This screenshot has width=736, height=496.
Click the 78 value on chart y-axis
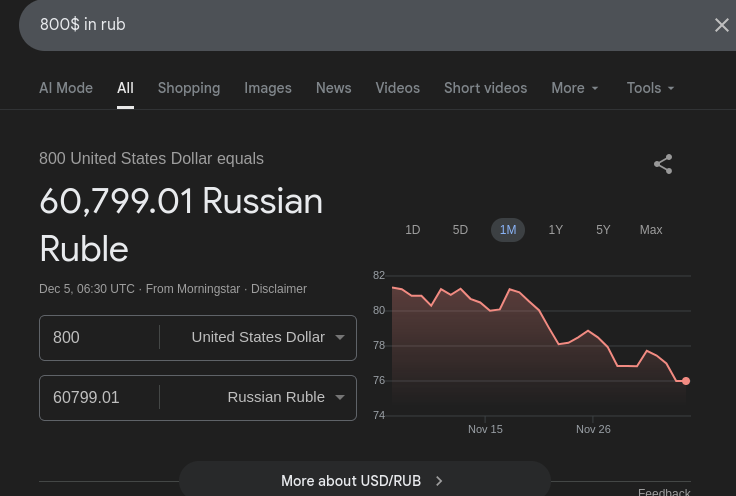click(x=379, y=346)
